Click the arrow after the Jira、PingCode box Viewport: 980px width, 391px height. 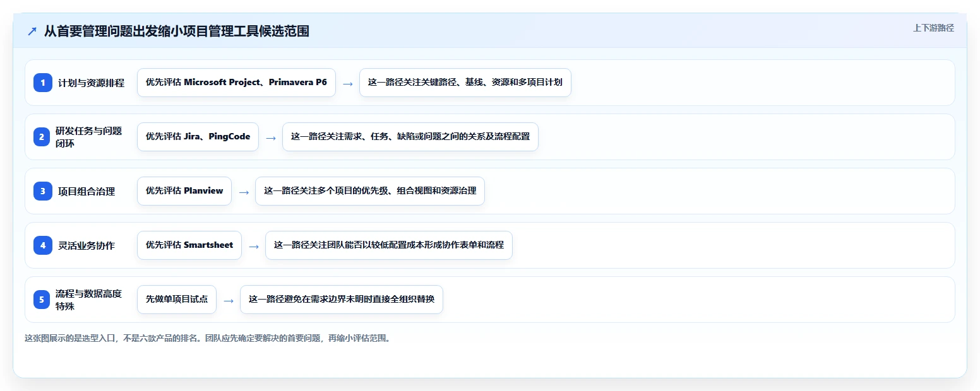point(271,137)
